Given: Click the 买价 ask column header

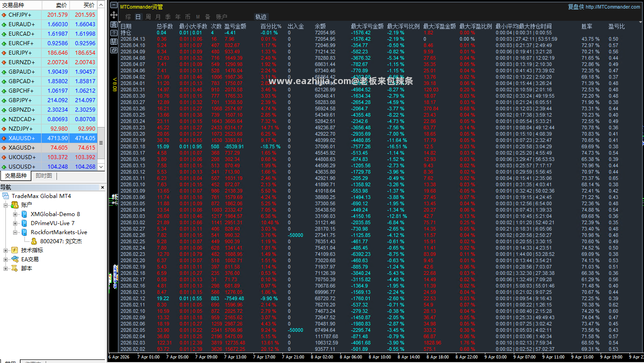Looking at the screenshot, I should tap(83, 5).
